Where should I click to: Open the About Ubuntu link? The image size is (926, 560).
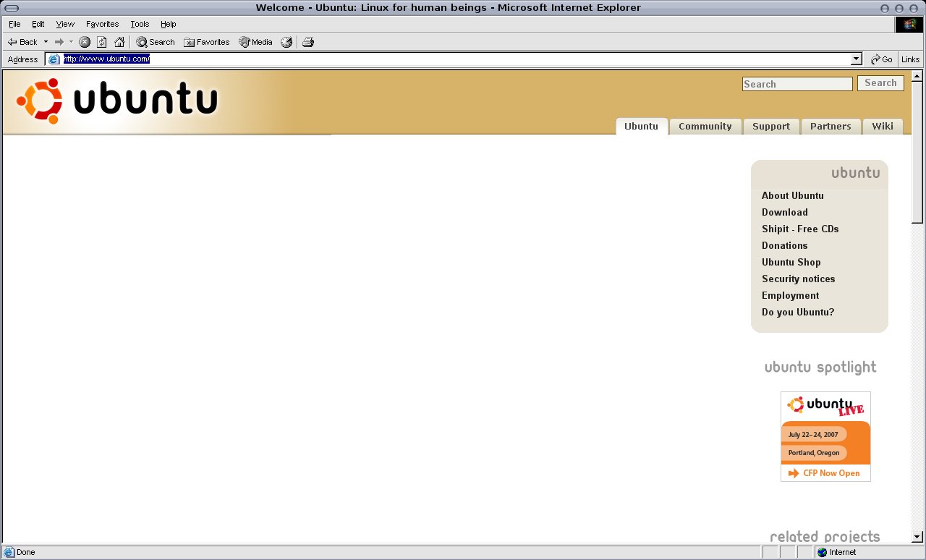tap(793, 195)
